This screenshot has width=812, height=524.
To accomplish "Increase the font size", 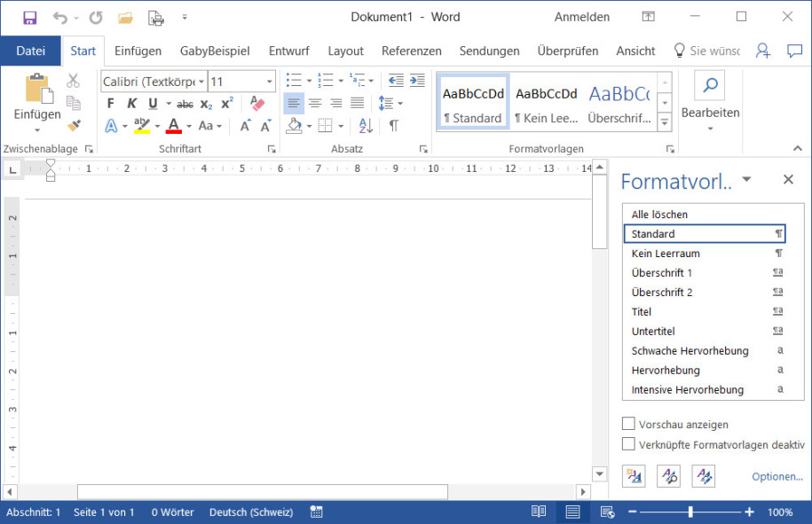I will (246, 126).
